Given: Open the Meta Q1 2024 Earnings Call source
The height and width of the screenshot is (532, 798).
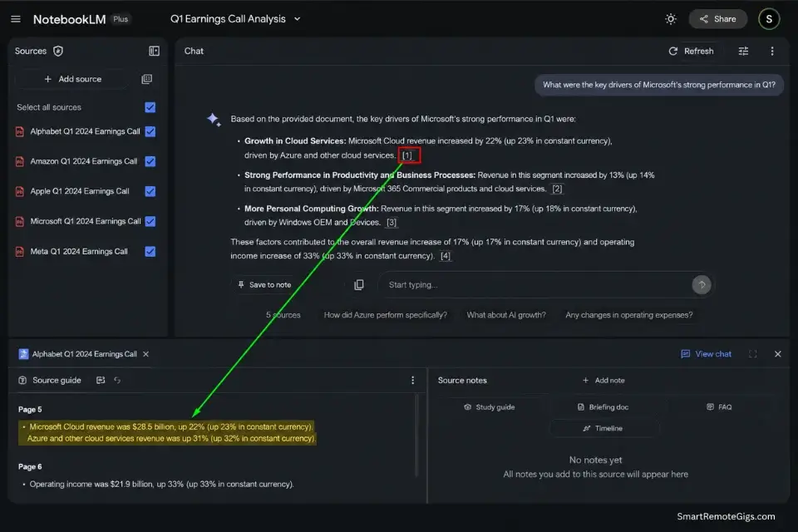Looking at the screenshot, I should [79, 252].
